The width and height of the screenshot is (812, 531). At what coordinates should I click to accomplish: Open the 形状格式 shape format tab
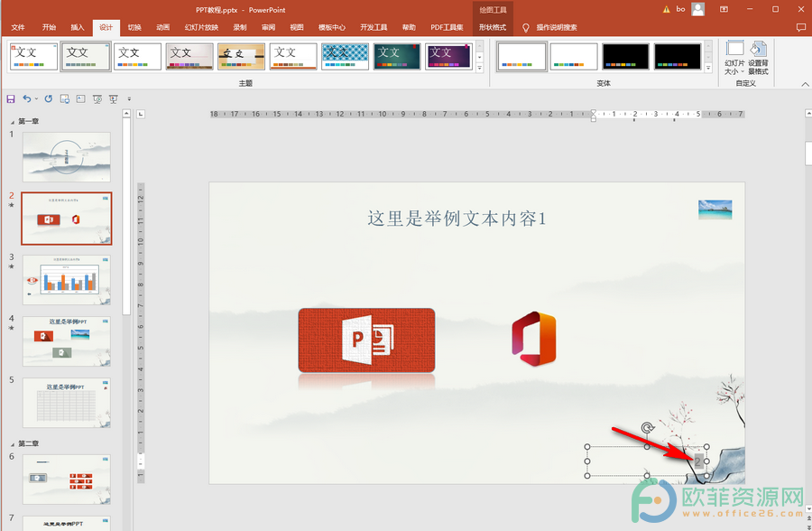tap(493, 27)
